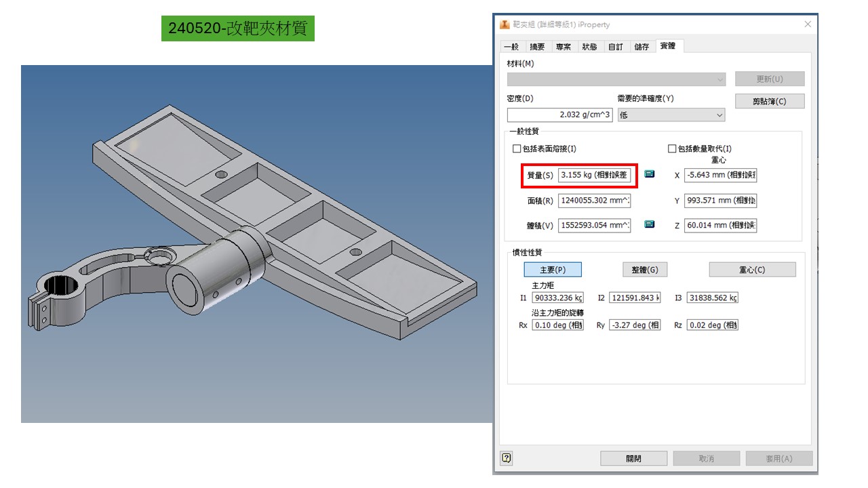The height and width of the screenshot is (488, 868).
Task: Open the 材料 material dropdown
Action: pyautogui.click(x=616, y=79)
